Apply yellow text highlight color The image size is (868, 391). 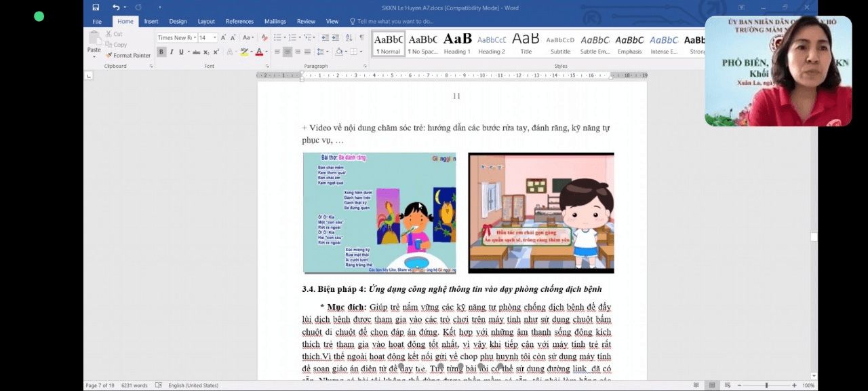coord(244,52)
